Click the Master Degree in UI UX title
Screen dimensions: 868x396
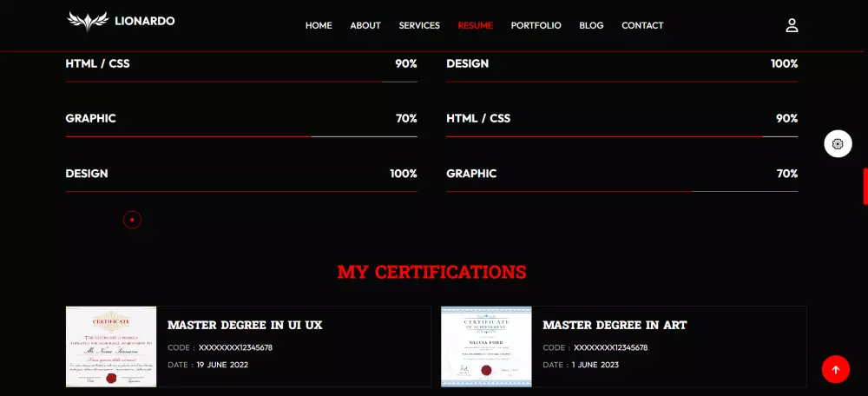coord(245,325)
